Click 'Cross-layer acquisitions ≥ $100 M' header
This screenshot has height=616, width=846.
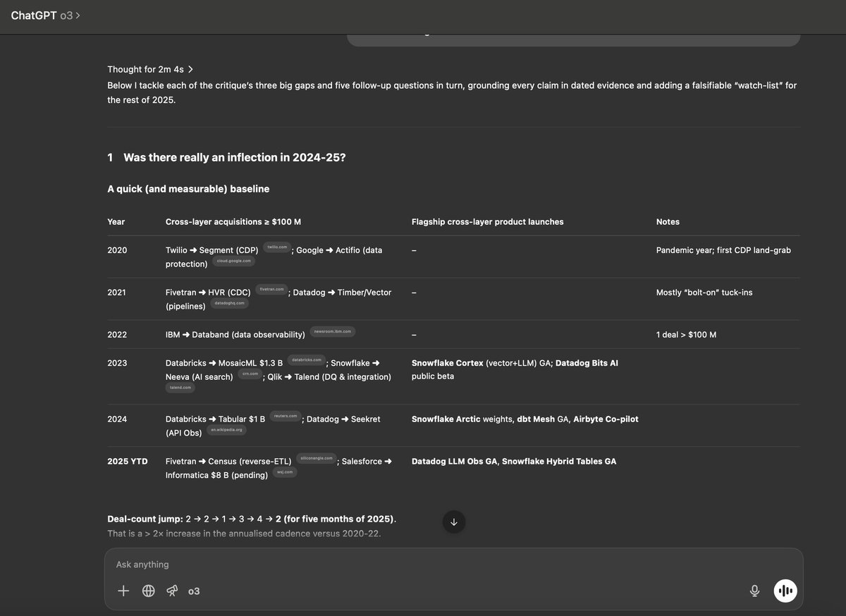point(233,221)
